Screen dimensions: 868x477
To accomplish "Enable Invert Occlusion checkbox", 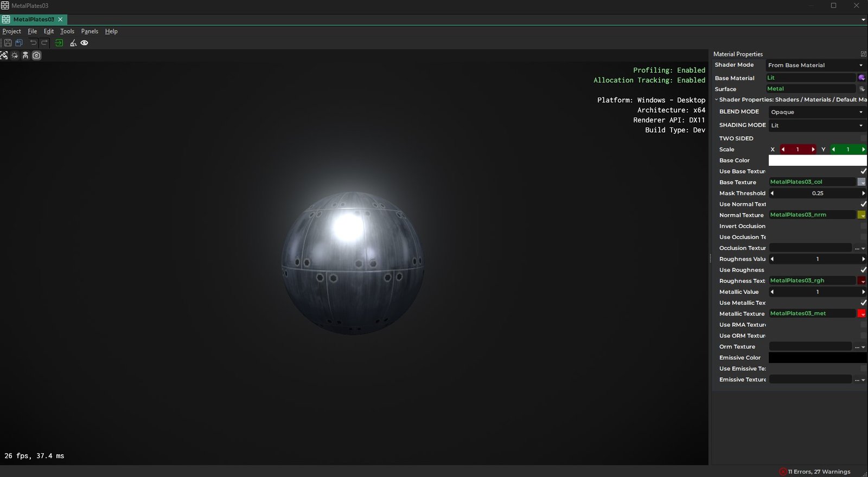I will coord(864,226).
